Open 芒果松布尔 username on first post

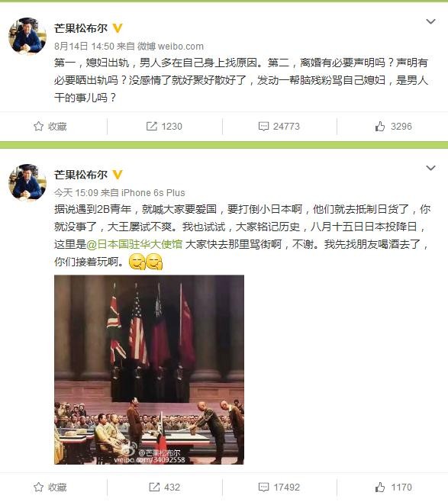81,28
